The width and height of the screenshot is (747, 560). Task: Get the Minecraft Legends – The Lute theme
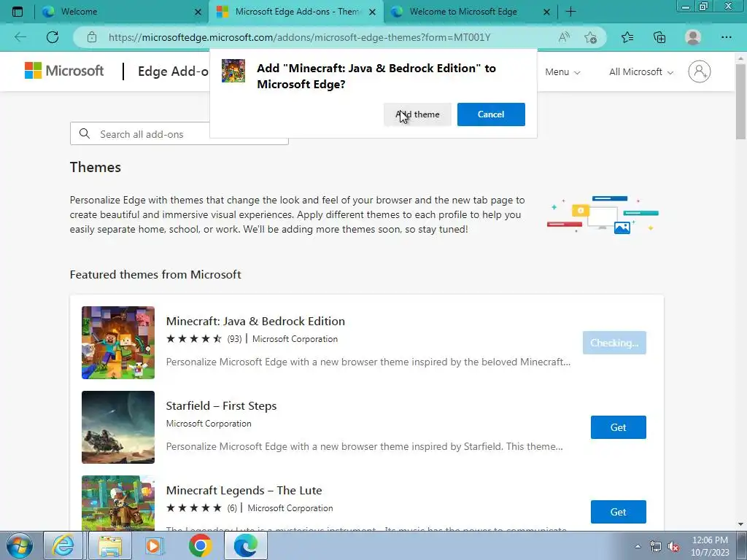tap(619, 512)
